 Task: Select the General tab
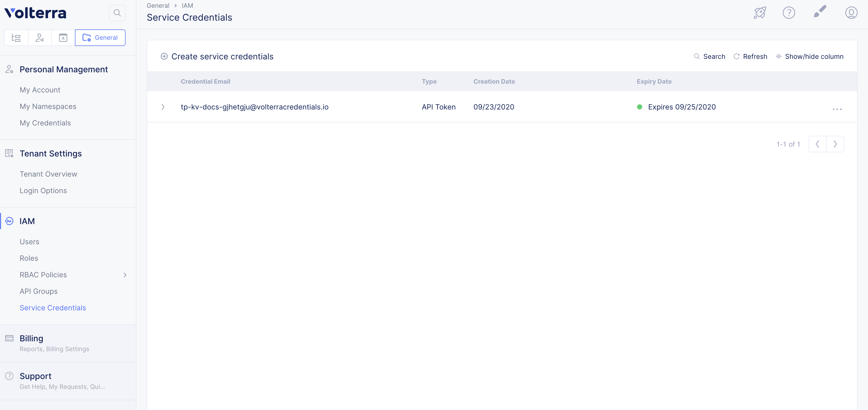[100, 38]
